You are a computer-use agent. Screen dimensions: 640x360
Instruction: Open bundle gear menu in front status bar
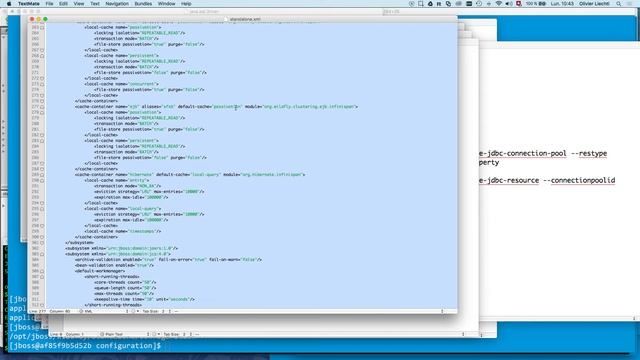pyautogui.click(x=136, y=311)
